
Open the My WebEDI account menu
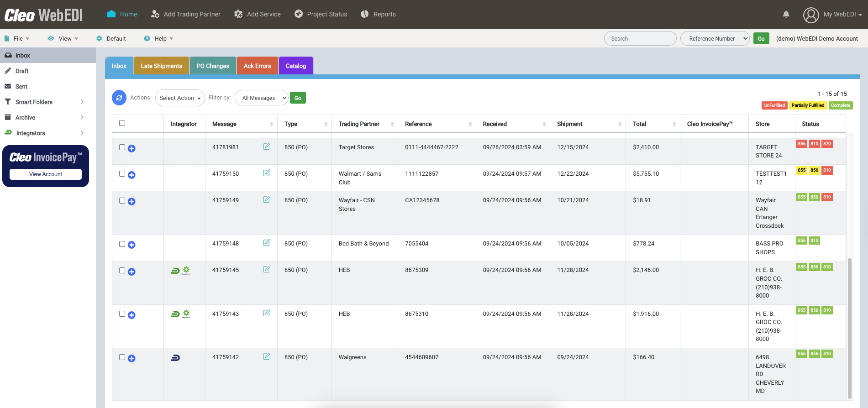[842, 15]
